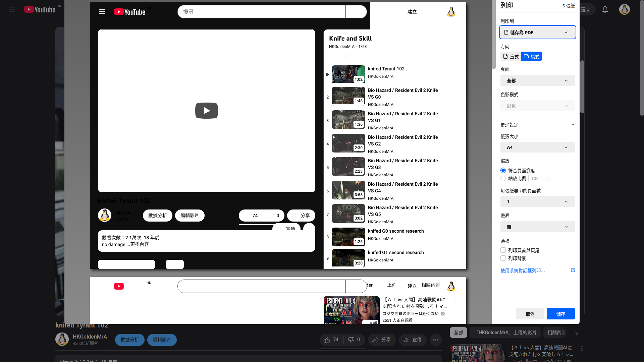This screenshot has height=362, width=644.
Task: Click the 分享 share button below the video
Action: click(x=382, y=340)
